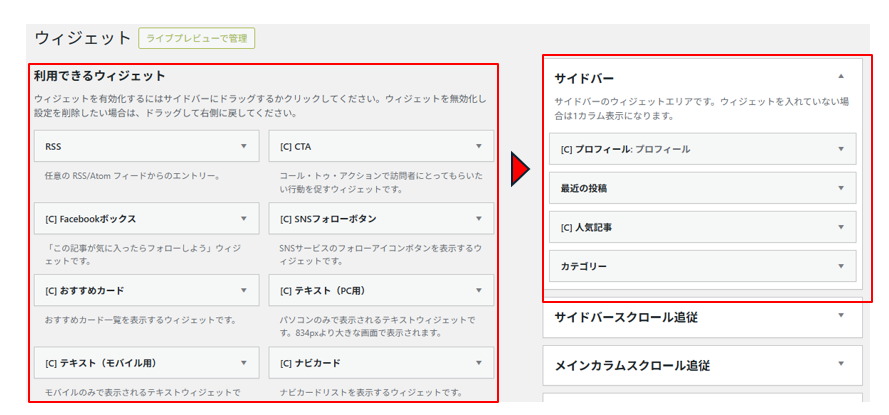Open settings arrow of [C] プロフィール widget
889x415 pixels.
(841, 149)
